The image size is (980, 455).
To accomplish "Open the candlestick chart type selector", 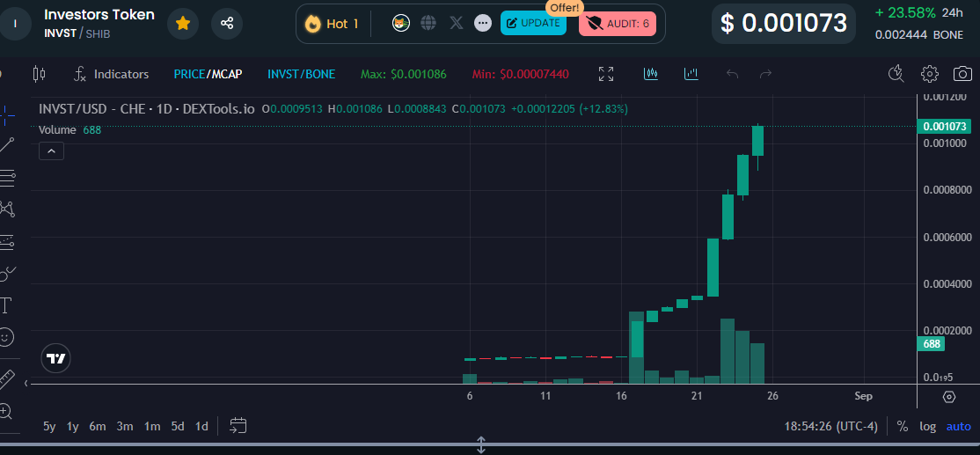I will 39,75.
